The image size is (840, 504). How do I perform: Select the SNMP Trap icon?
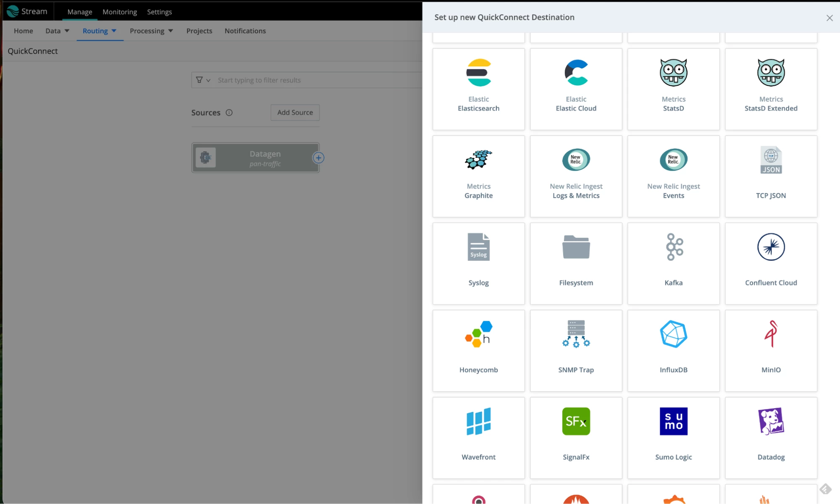(x=576, y=334)
